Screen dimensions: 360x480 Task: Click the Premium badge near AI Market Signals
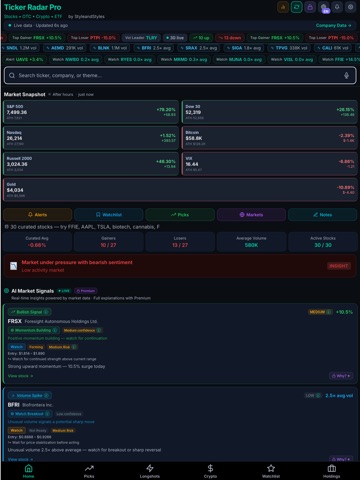(86, 291)
